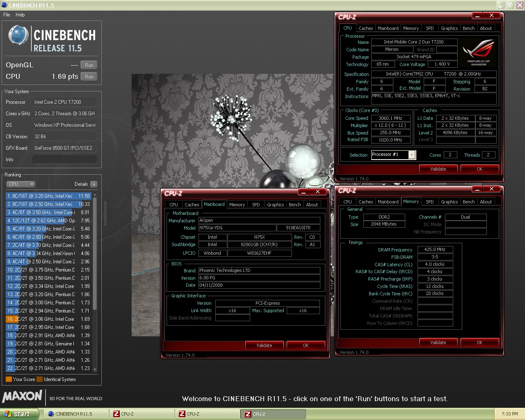Screen dimensions: 525x420
Task: Click the Cinebench globe logo icon
Action: (x=18, y=36)
